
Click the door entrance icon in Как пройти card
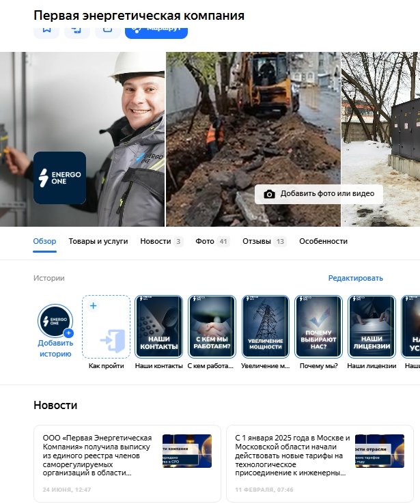click(113, 341)
